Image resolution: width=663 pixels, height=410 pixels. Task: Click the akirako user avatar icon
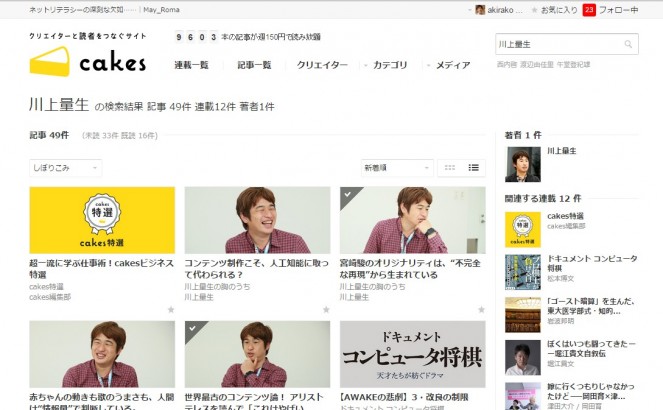pyautogui.click(x=480, y=10)
